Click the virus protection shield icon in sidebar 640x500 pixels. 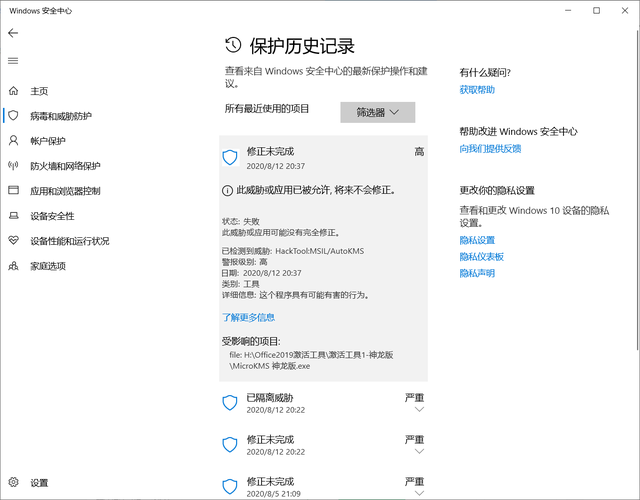pyautogui.click(x=13, y=116)
